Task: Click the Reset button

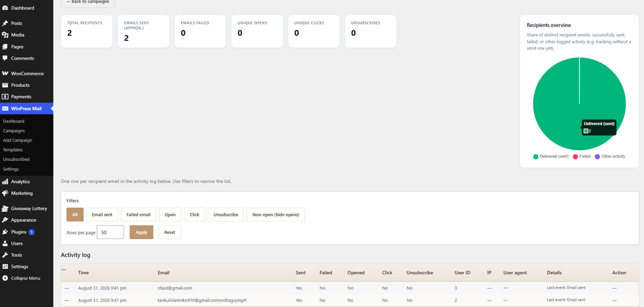Action: [x=170, y=232]
